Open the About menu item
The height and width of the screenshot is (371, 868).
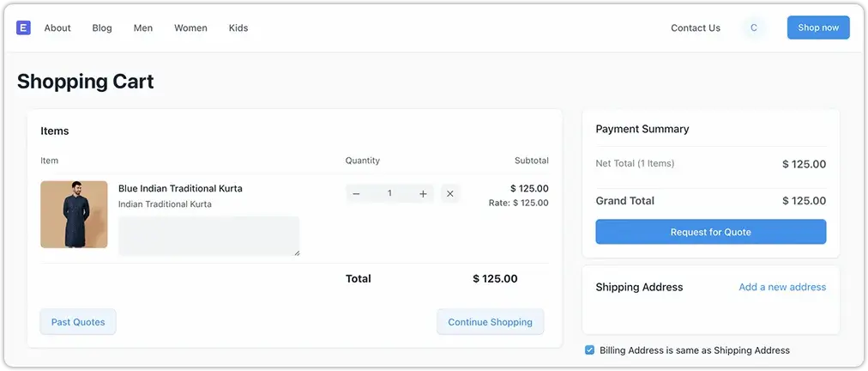(x=57, y=27)
